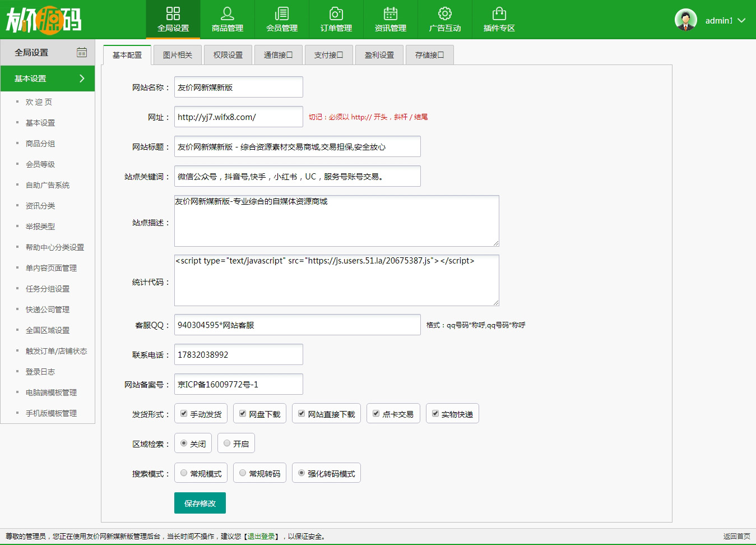The width and height of the screenshot is (756, 545).
Task: Open 快递公司管理 in sidebar
Action: tap(48, 310)
